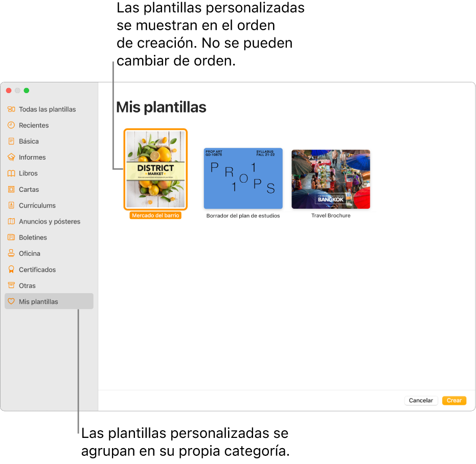Click the Travel Brochure template name

331,215
